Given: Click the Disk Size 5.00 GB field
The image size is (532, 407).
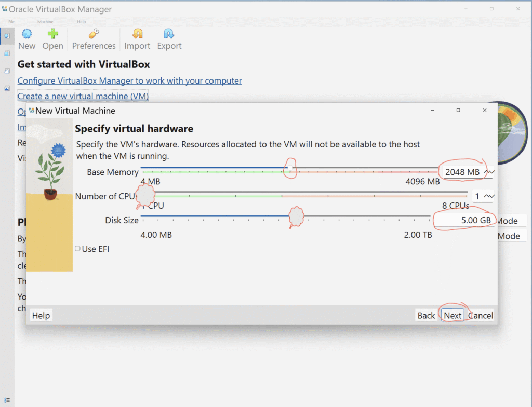Looking at the screenshot, I should 463,220.
